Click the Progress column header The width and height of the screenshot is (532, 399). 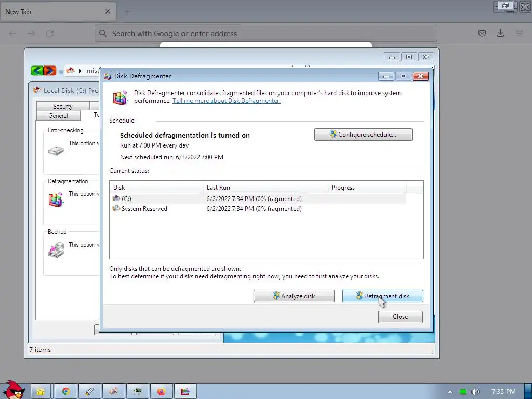pos(367,187)
